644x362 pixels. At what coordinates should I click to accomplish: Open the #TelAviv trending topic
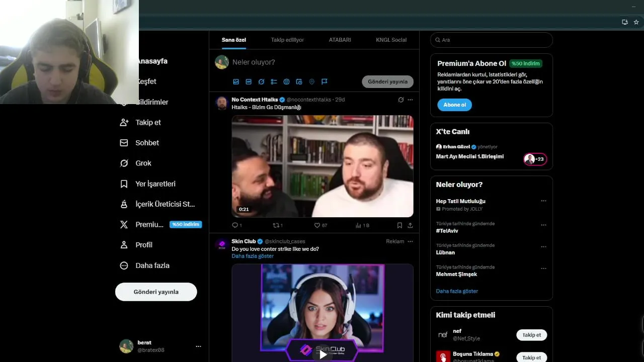447,230
